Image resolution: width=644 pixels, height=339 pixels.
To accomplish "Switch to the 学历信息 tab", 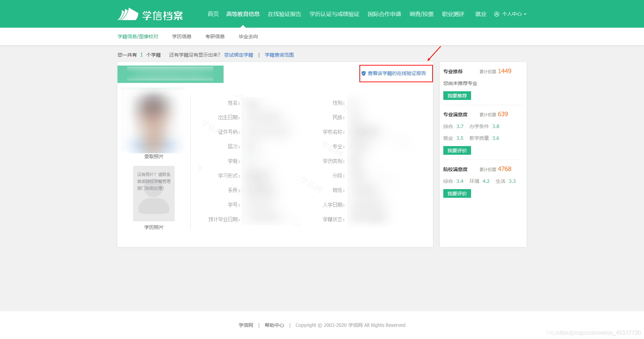I will coord(182,36).
